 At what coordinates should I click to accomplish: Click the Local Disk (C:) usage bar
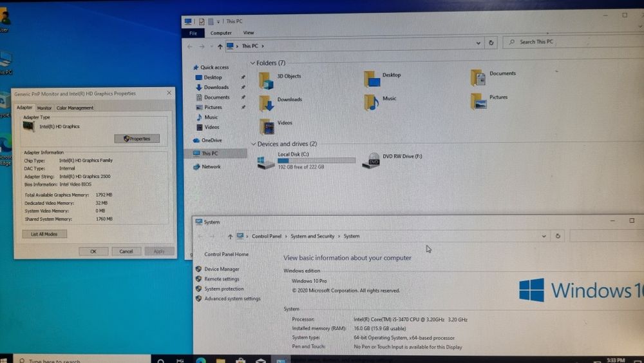point(316,161)
